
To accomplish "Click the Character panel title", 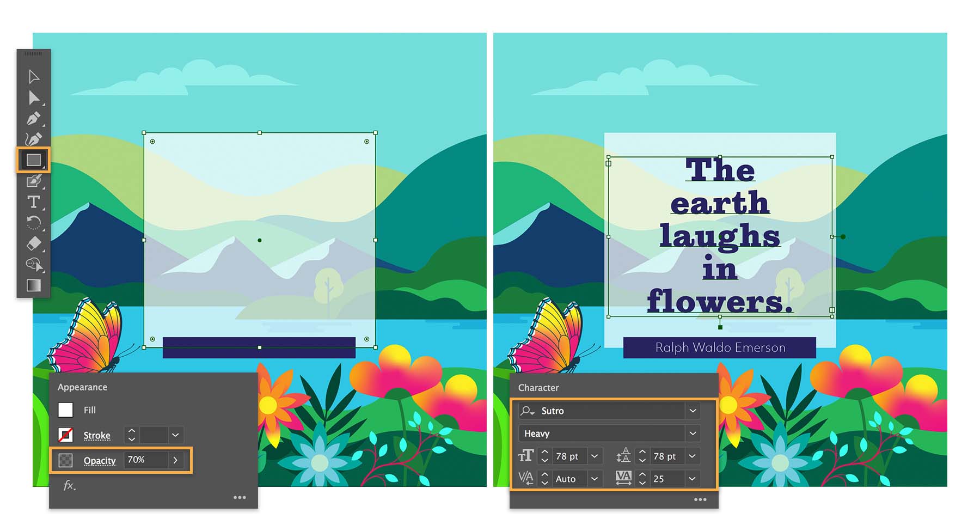I will coord(538,388).
